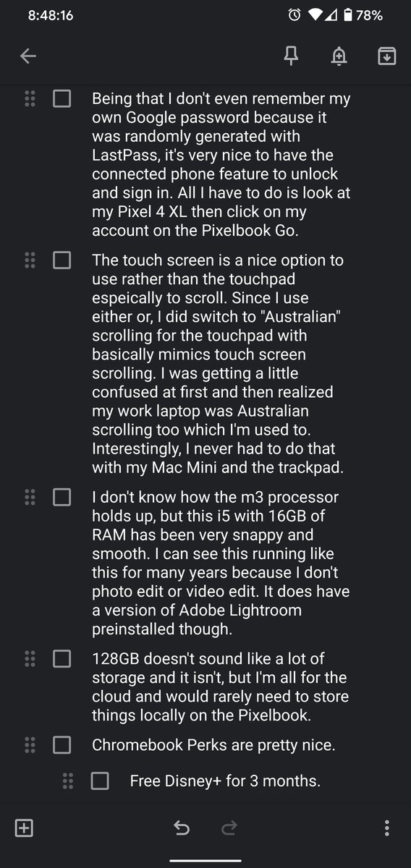Open the add-item plus box menu

click(24, 828)
